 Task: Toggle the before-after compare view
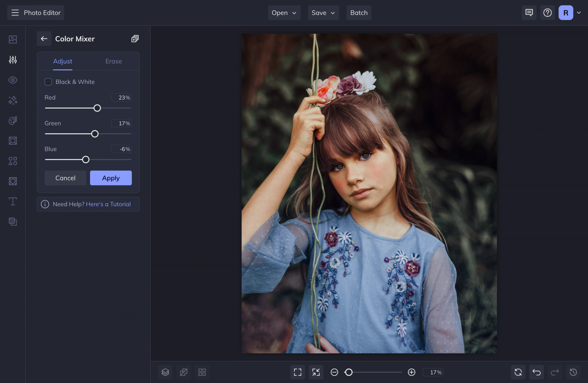tap(184, 372)
